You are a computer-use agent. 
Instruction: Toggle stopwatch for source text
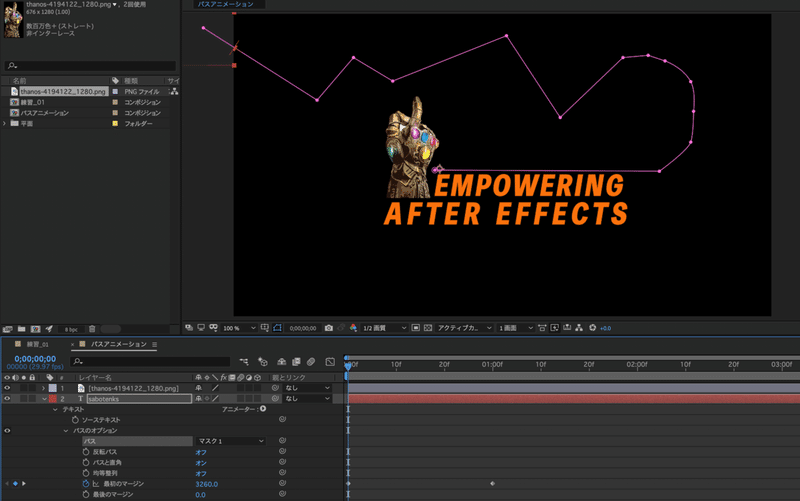[75, 419]
